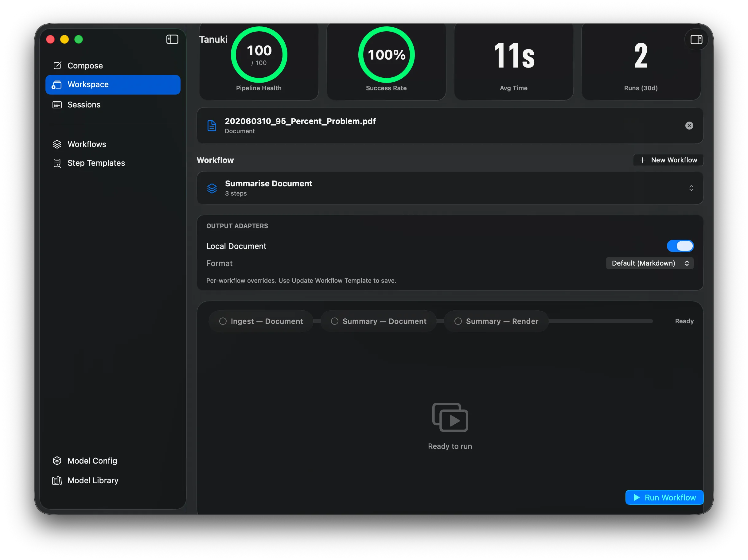
Task: Go to Workflows in sidebar
Action: tap(113, 144)
